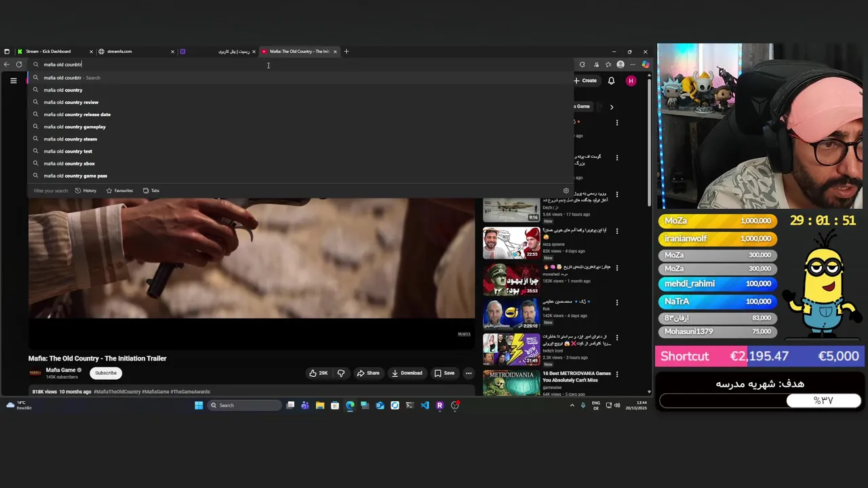Image resolution: width=868 pixels, height=488 pixels.
Task: Click the Mafia Game channel avatar
Action: (x=35, y=373)
